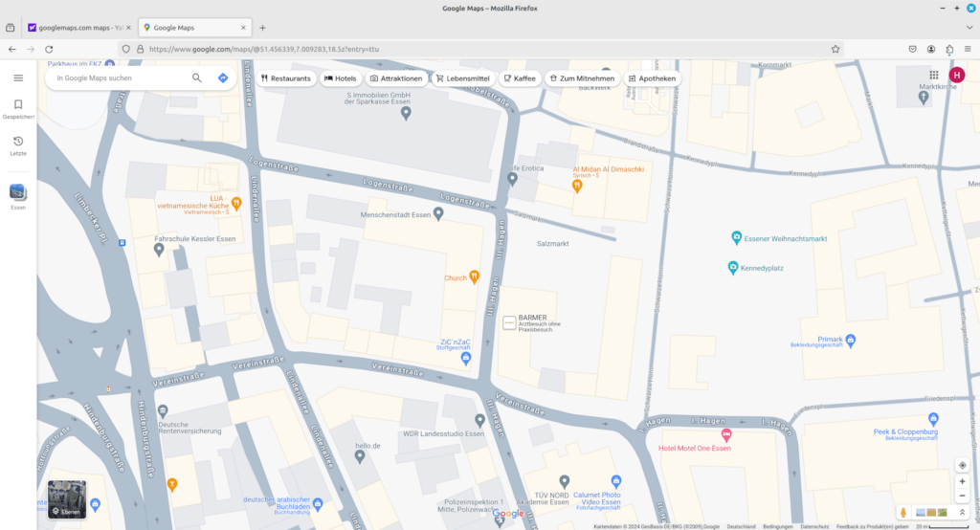Screen dimensions: 980x530
Task: Expand the map layers chevron
Action: [x=962, y=513]
